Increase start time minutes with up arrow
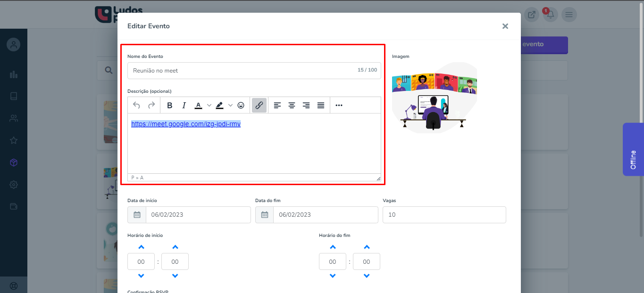 click(x=175, y=247)
